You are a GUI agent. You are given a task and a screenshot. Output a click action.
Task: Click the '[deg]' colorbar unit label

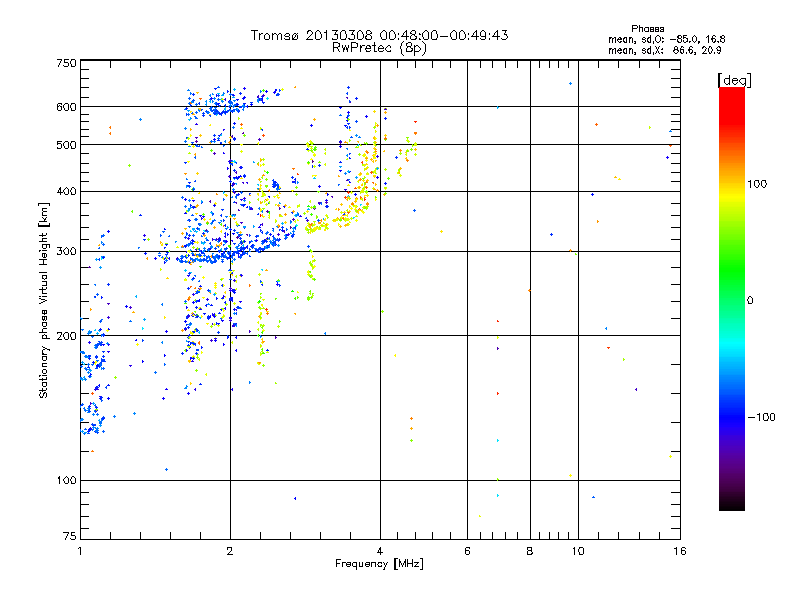tap(734, 80)
